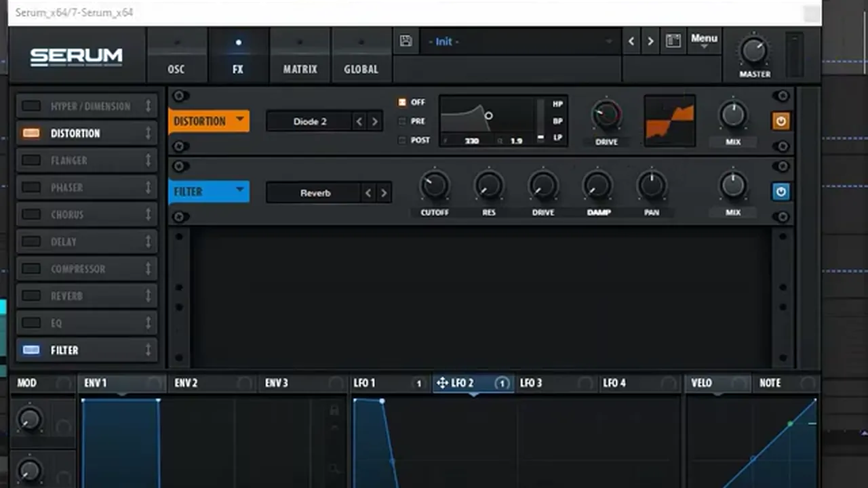Click the distortion waveshape display
This screenshot has height=488, width=868.
669,121
